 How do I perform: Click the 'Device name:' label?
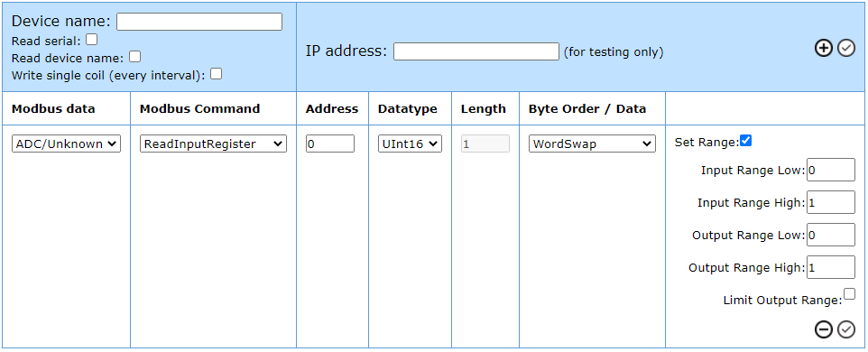tap(61, 22)
